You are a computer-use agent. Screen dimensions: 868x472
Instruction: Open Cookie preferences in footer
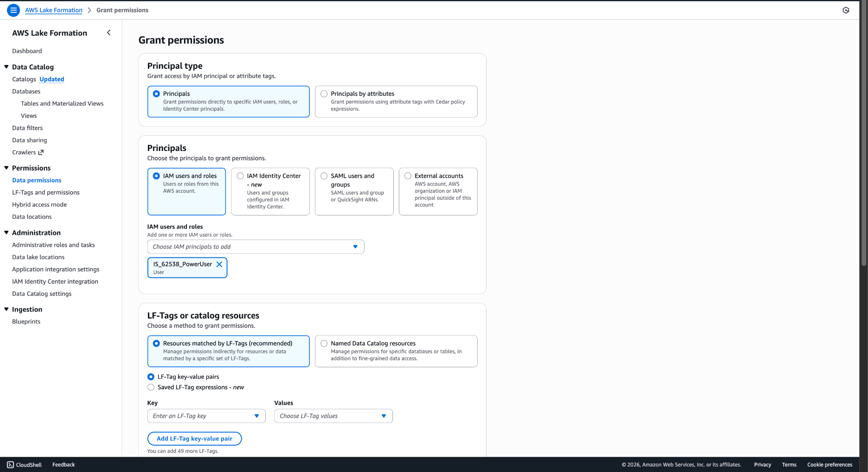coord(830,465)
